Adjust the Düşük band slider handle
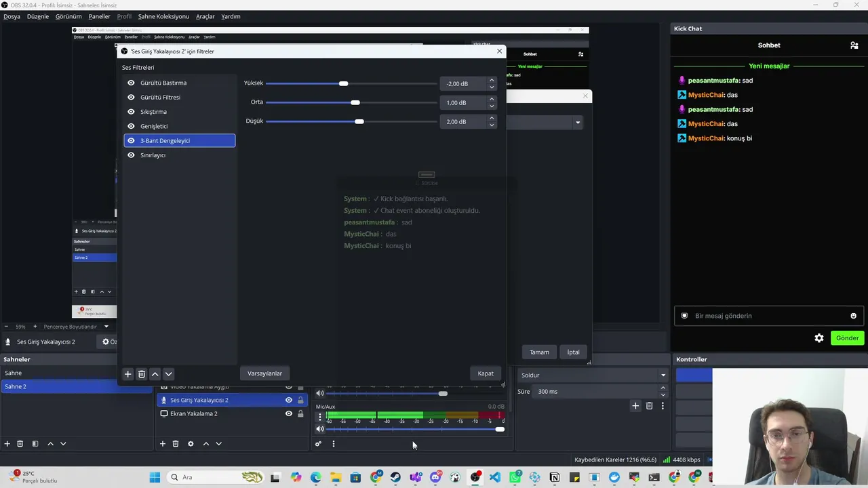 tap(359, 121)
